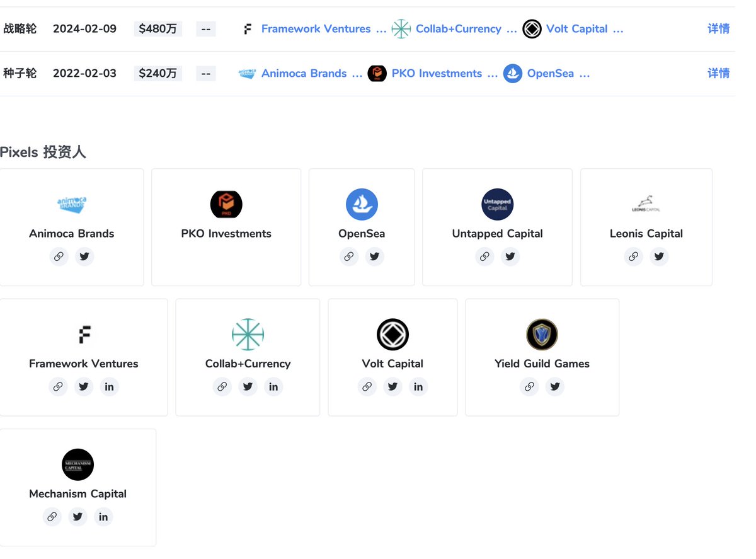
Task: Open OpenSea website link icon
Action: click(x=348, y=256)
